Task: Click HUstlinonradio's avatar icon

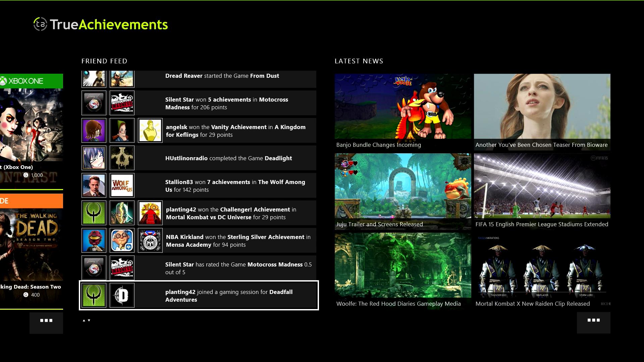Action: pos(94,158)
